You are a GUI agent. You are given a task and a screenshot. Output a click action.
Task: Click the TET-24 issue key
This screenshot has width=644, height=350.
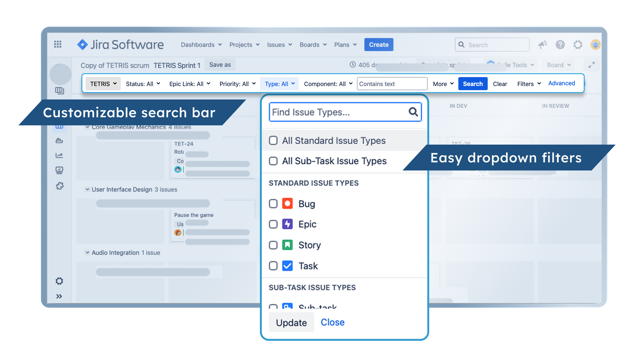coord(184,144)
